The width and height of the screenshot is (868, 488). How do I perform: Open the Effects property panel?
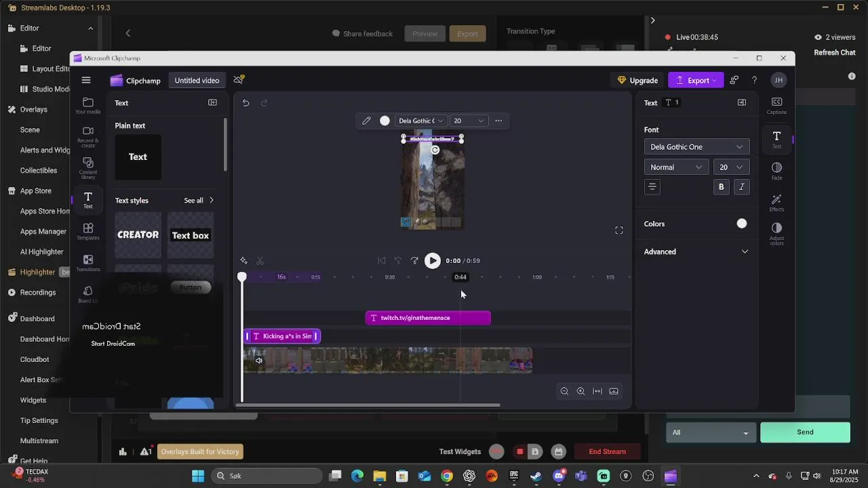[776, 203]
